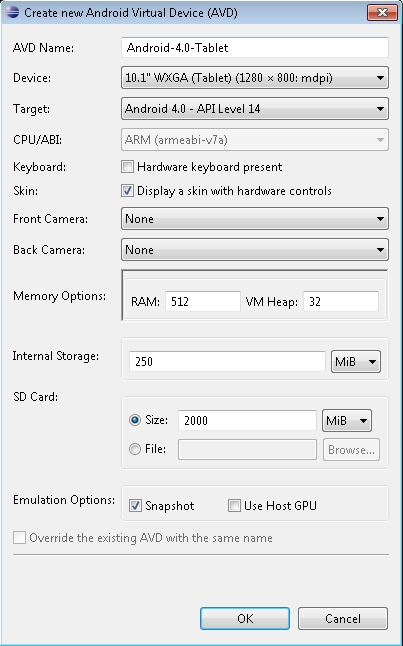Click the Browse... button for SD Card file
403x646 pixels.
pyautogui.click(x=351, y=449)
